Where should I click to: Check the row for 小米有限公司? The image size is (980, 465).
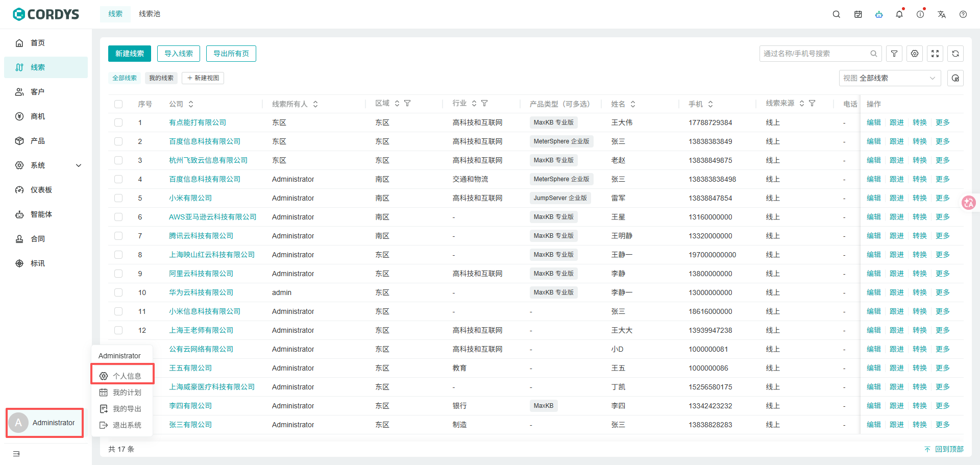pyautogui.click(x=118, y=198)
